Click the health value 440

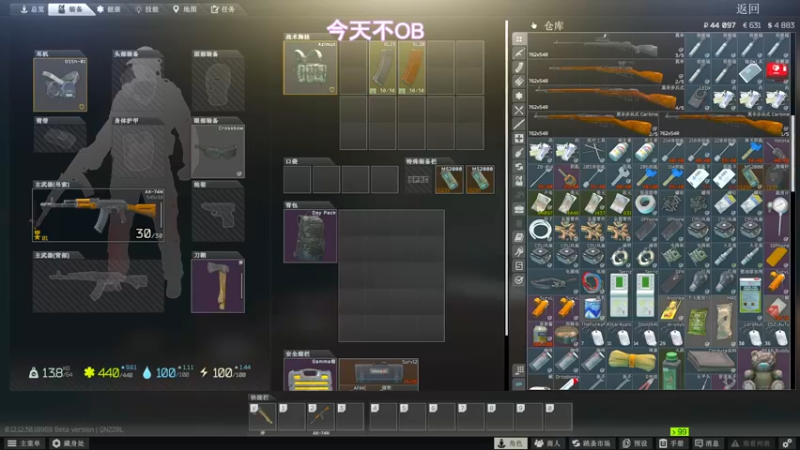(109, 373)
